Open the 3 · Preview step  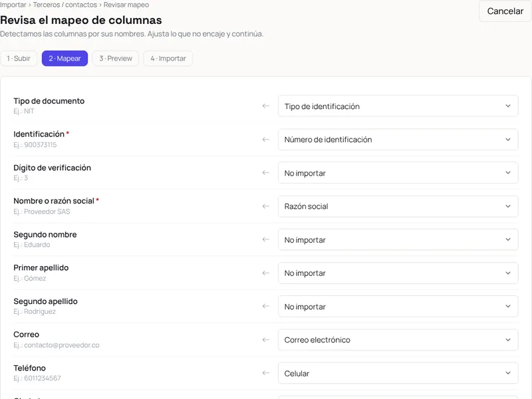point(116,59)
